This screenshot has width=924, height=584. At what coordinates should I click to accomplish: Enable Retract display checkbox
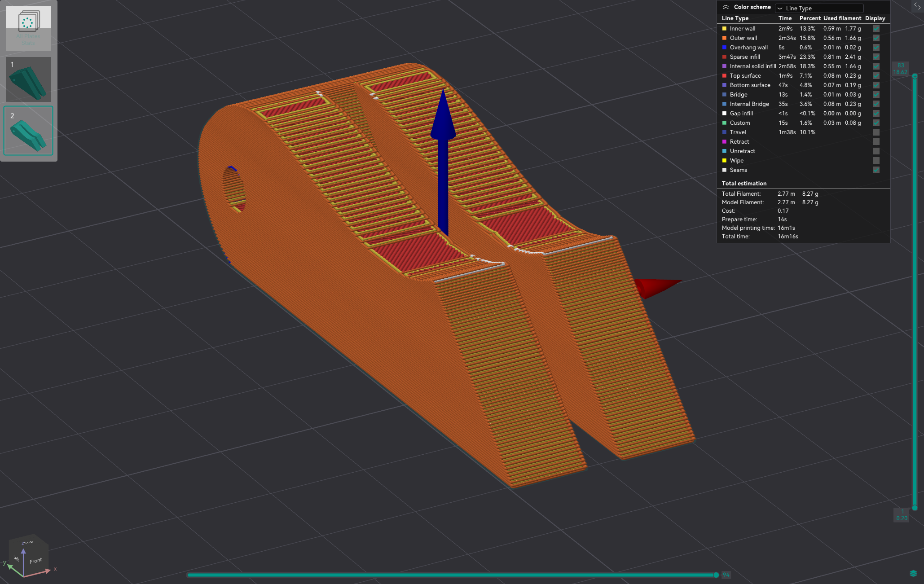coord(876,141)
